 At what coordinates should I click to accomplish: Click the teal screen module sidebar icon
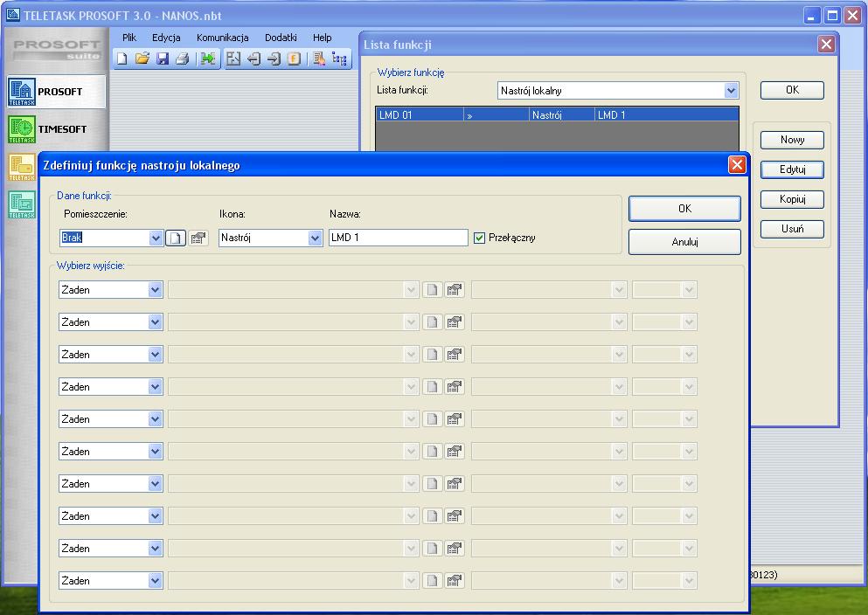[x=22, y=204]
